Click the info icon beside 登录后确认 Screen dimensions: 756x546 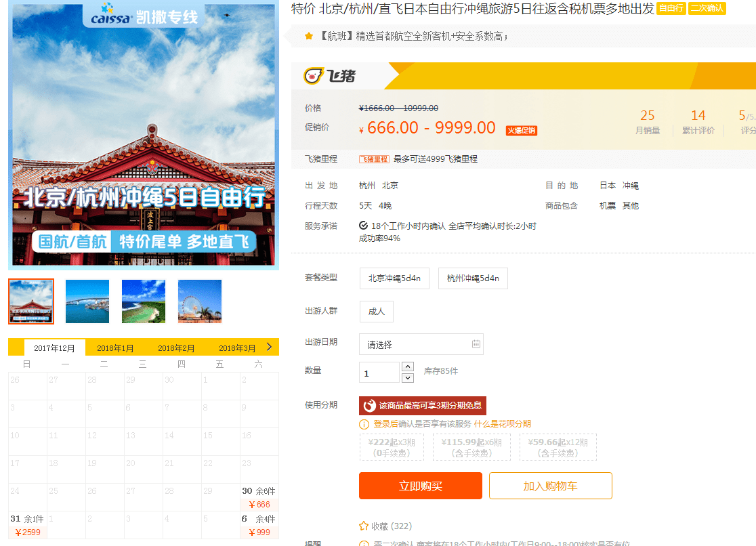[x=364, y=424]
